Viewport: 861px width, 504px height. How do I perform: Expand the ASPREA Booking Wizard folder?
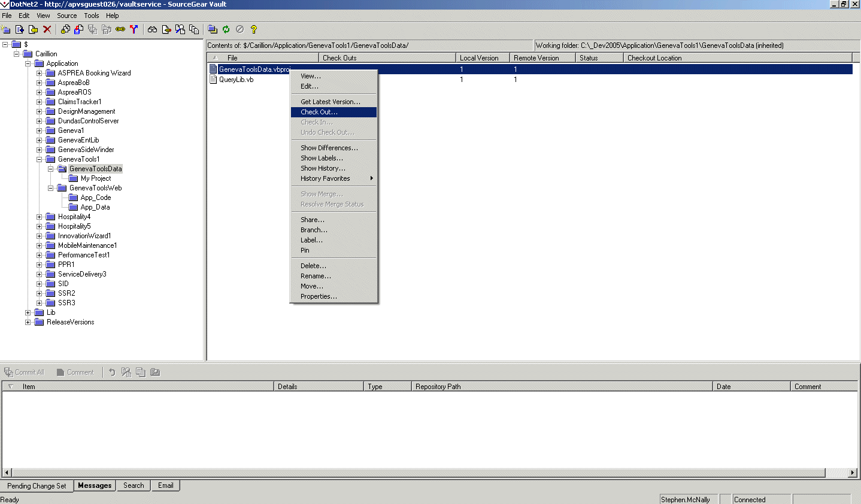point(40,73)
